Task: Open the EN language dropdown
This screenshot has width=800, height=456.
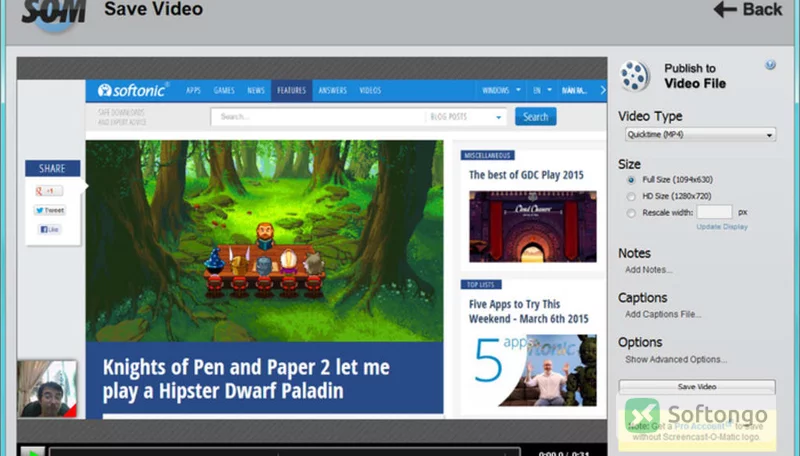Action: point(542,90)
